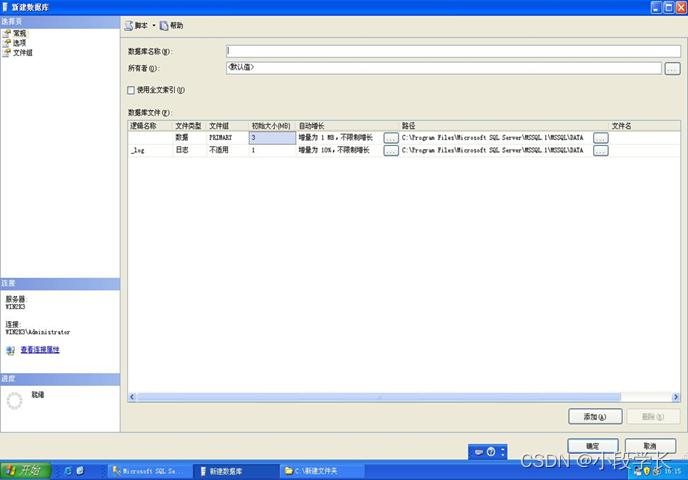Click the Cancel (取消) button
The height and width of the screenshot is (480, 688).
click(650, 446)
